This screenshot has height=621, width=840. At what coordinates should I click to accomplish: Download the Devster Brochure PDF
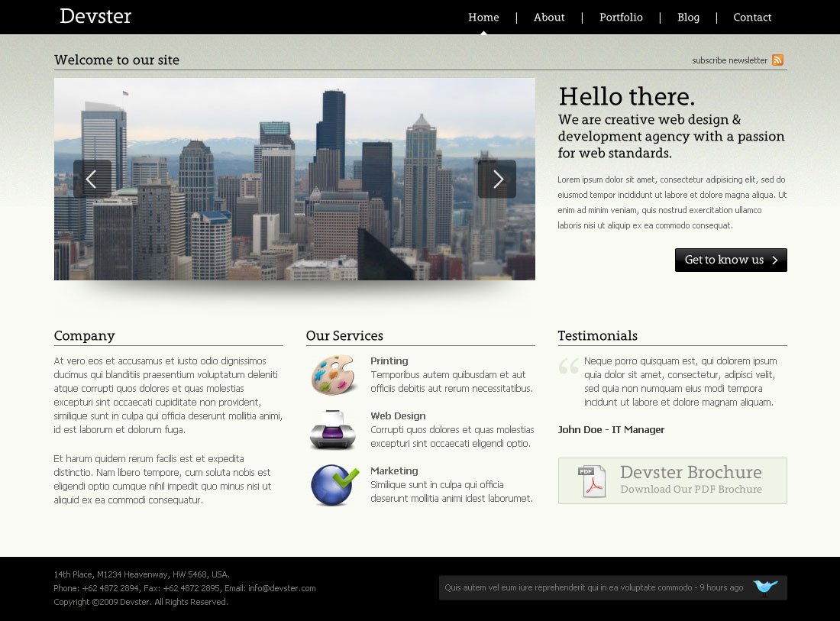coord(690,480)
